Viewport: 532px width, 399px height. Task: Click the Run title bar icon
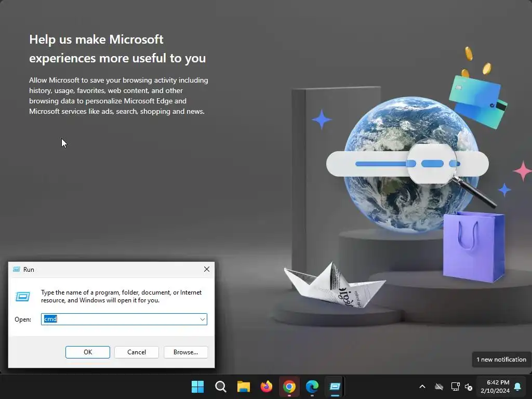[16, 270]
